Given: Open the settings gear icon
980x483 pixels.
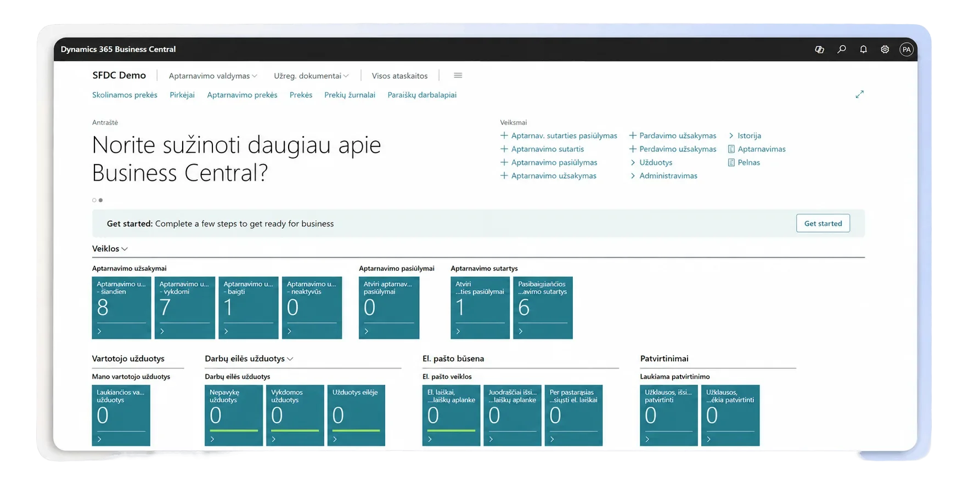Looking at the screenshot, I should pos(885,49).
